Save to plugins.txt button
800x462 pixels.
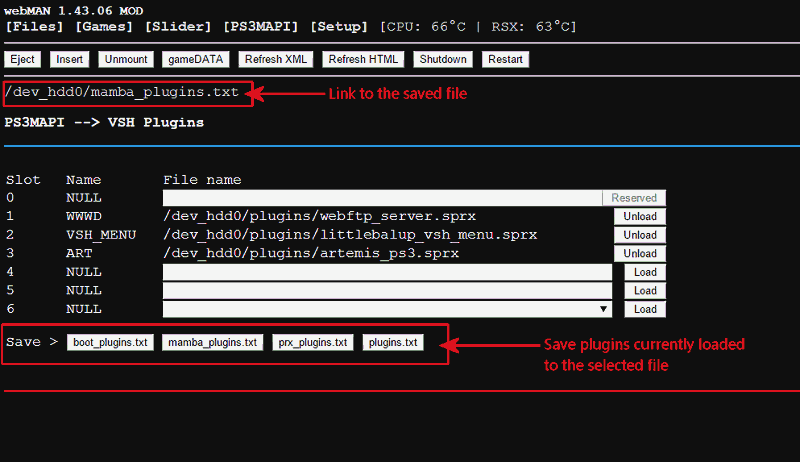(393, 342)
